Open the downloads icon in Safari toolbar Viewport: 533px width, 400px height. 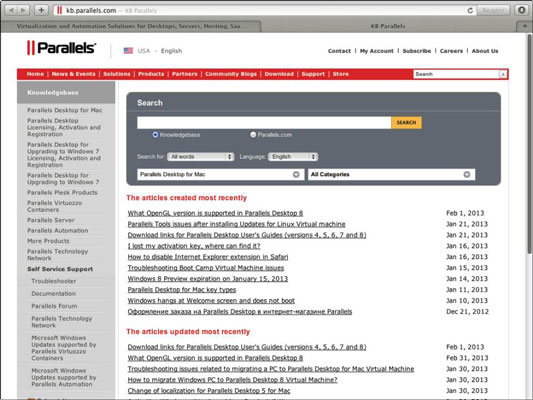(x=522, y=10)
